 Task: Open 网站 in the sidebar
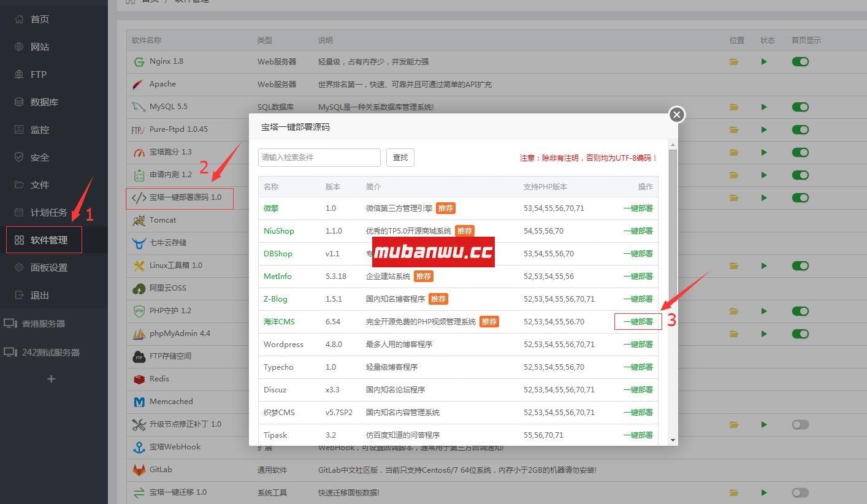tap(39, 47)
